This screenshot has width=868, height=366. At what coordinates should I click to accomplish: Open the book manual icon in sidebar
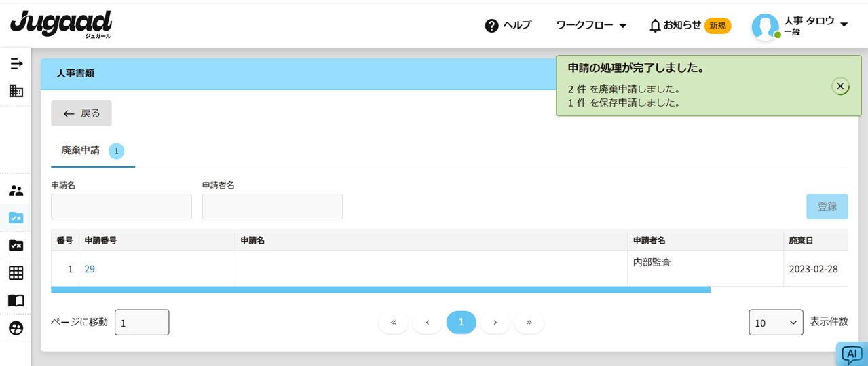coord(16,301)
